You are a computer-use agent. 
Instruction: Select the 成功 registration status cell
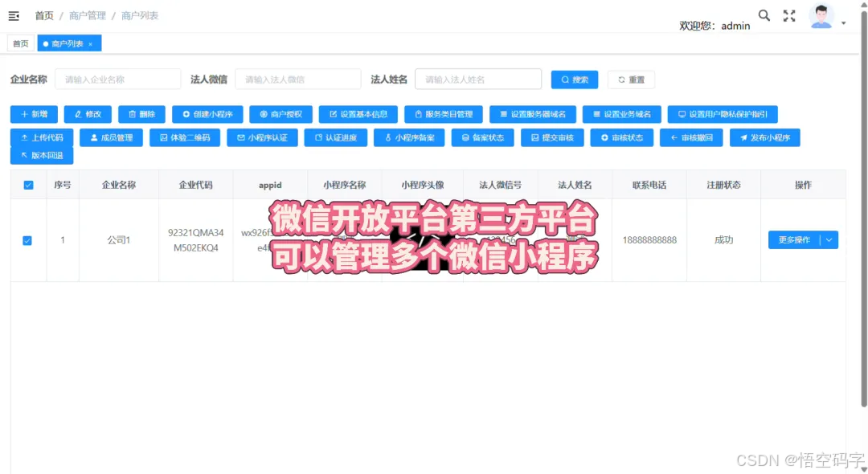[723, 240]
